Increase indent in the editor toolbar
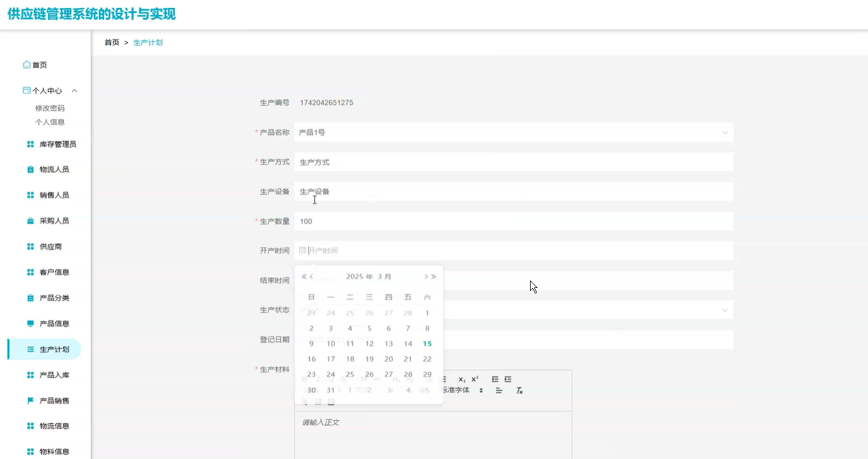This screenshot has width=868, height=459. click(508, 379)
